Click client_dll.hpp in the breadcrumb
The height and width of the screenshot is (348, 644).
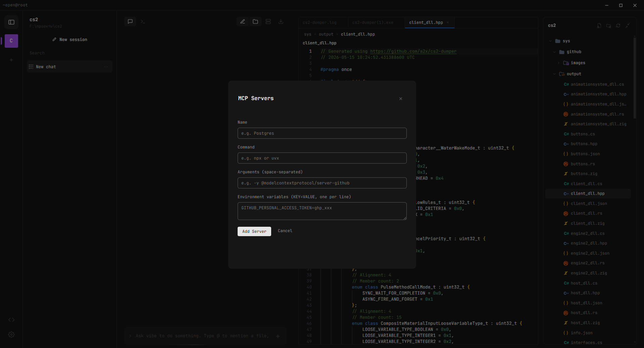(x=358, y=34)
